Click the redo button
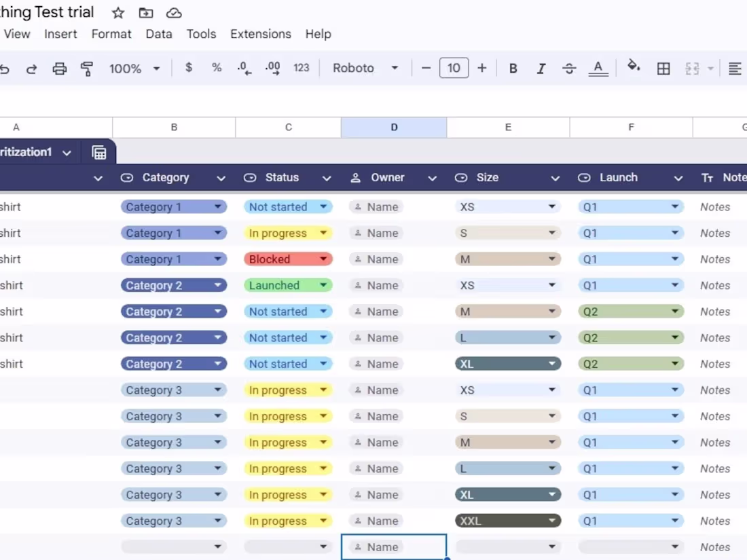Image resolution: width=747 pixels, height=560 pixels. point(31,68)
